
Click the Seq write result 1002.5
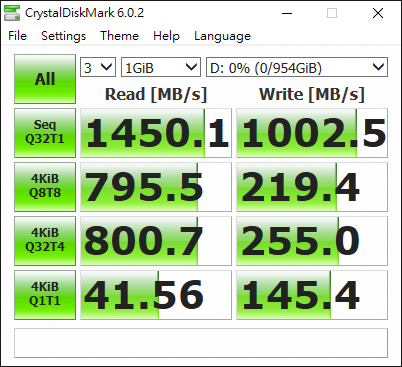click(312, 133)
